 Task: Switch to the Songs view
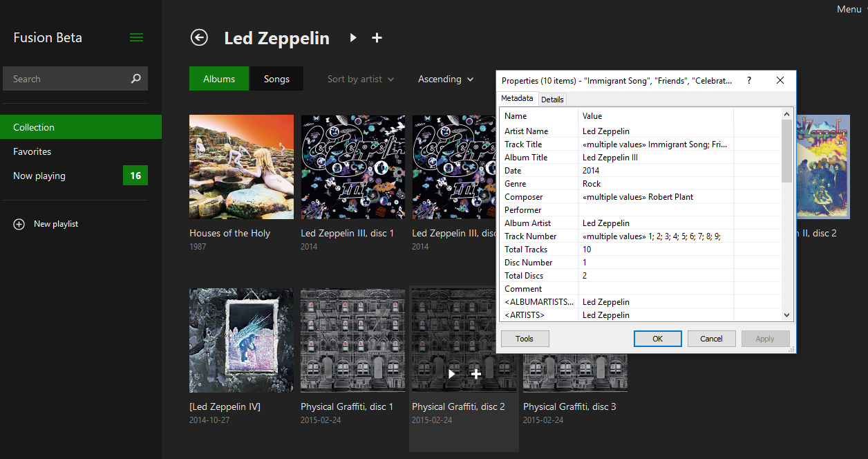[276, 78]
